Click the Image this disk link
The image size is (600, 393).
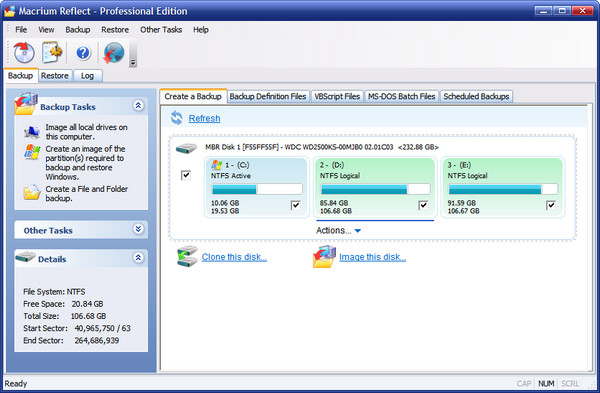[x=372, y=257]
